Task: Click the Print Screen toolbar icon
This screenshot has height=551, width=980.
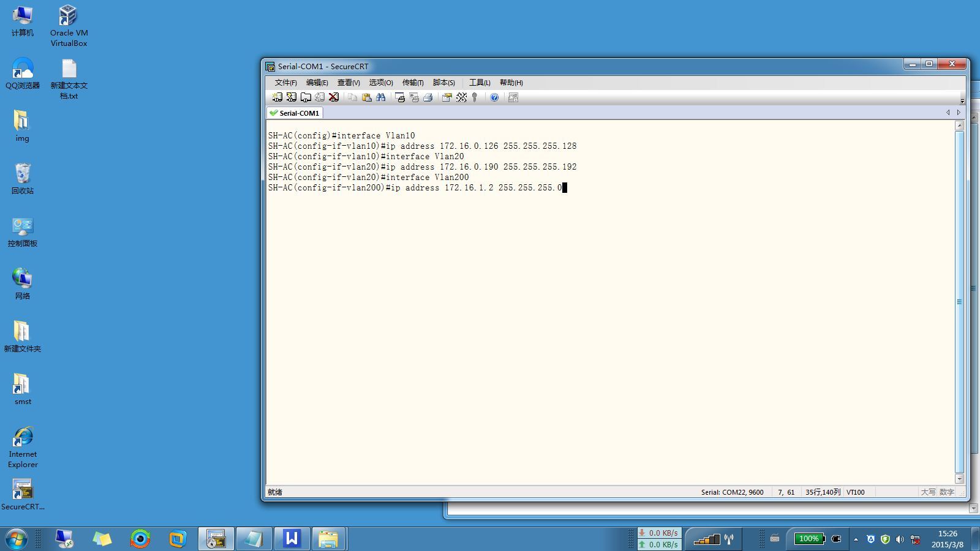Action: pos(400,97)
